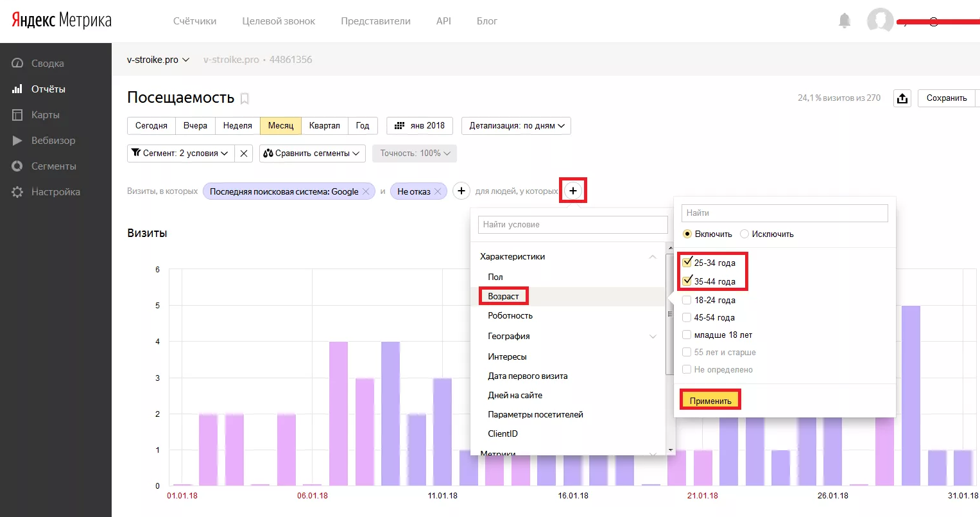This screenshot has height=517, width=980.
Task: Open the v-stroike.pro counter dropdown
Action: (158, 60)
